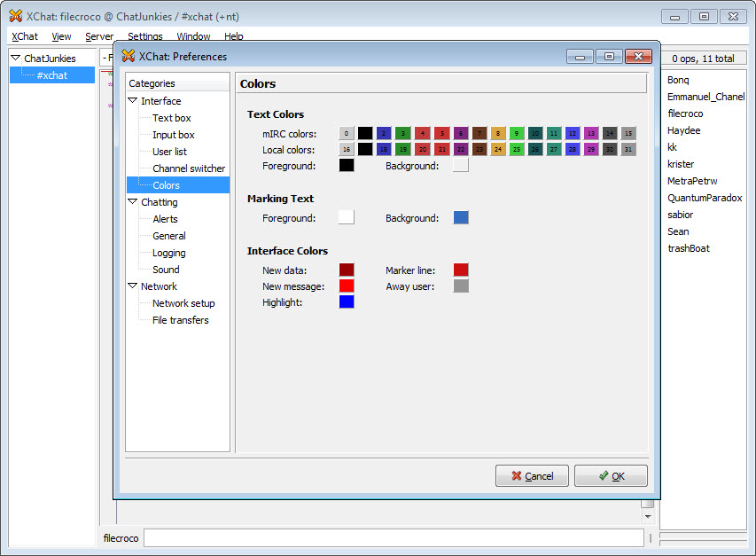
Task: Click the XChat icon in the Preferences title bar
Action: point(129,56)
